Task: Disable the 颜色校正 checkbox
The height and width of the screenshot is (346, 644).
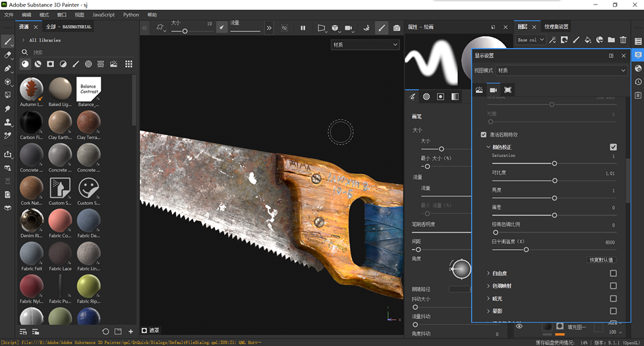Action: [x=613, y=147]
